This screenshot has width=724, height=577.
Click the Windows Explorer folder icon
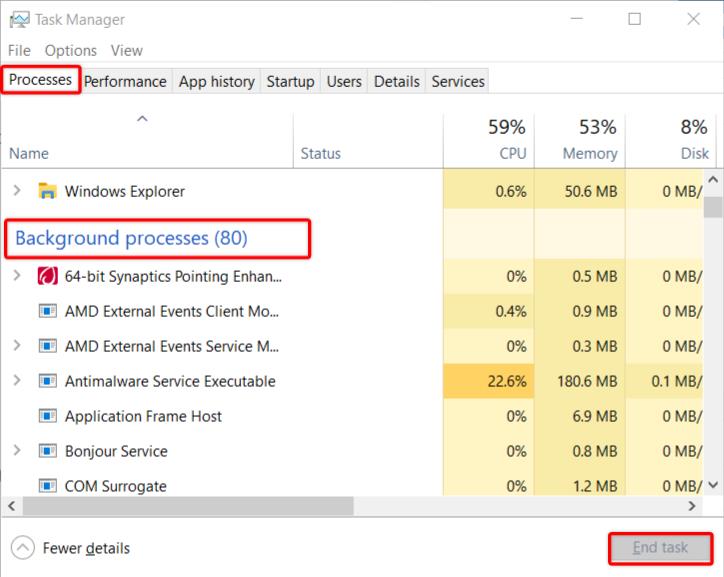[47, 191]
